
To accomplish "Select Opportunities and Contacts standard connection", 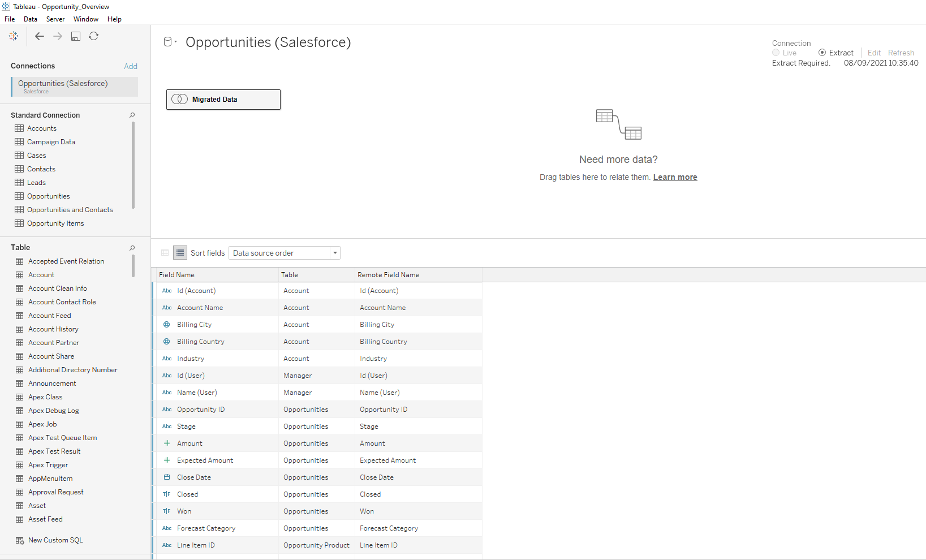I will [70, 210].
